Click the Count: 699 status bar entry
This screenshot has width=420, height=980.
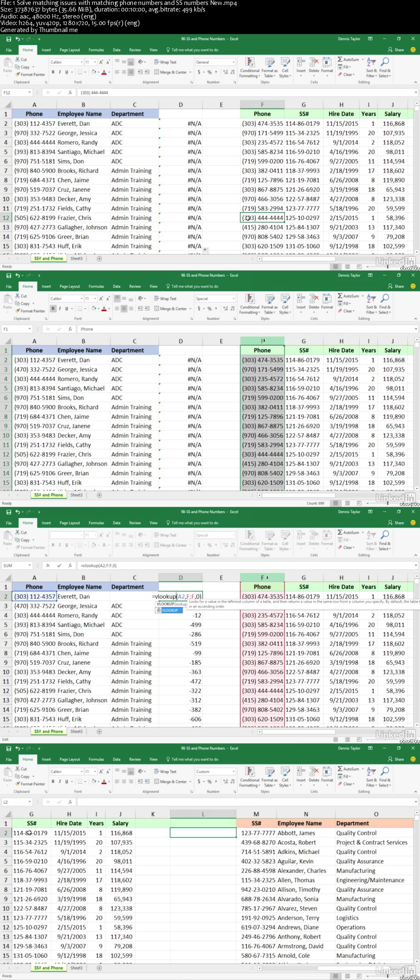click(x=315, y=503)
